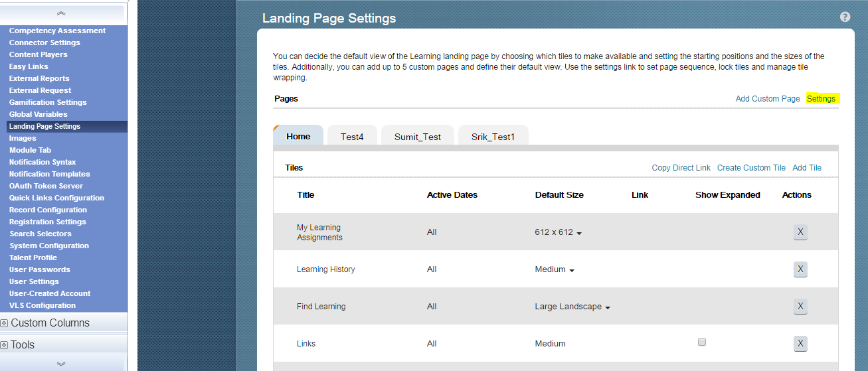Open OAuth Token Server in sidebar
This screenshot has height=371, width=868.
click(x=46, y=186)
